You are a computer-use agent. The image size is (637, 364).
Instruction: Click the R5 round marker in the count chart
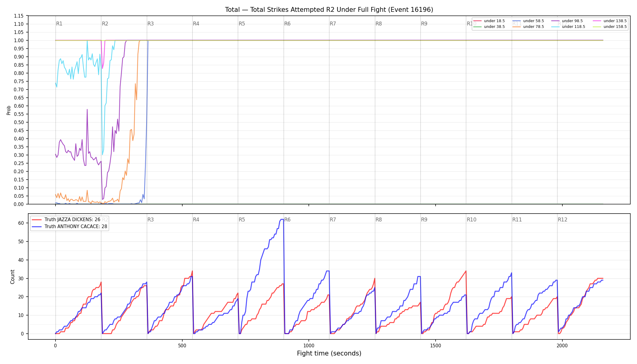coord(242,220)
